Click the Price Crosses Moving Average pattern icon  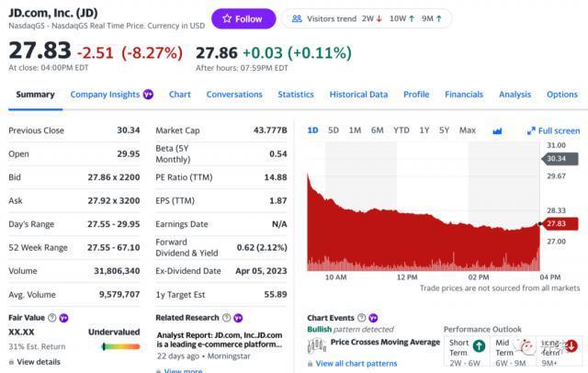pyautogui.click(x=316, y=345)
